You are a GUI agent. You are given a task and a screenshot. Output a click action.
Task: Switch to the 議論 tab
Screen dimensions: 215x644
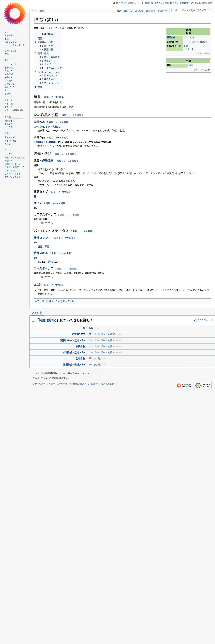pos(42,11)
